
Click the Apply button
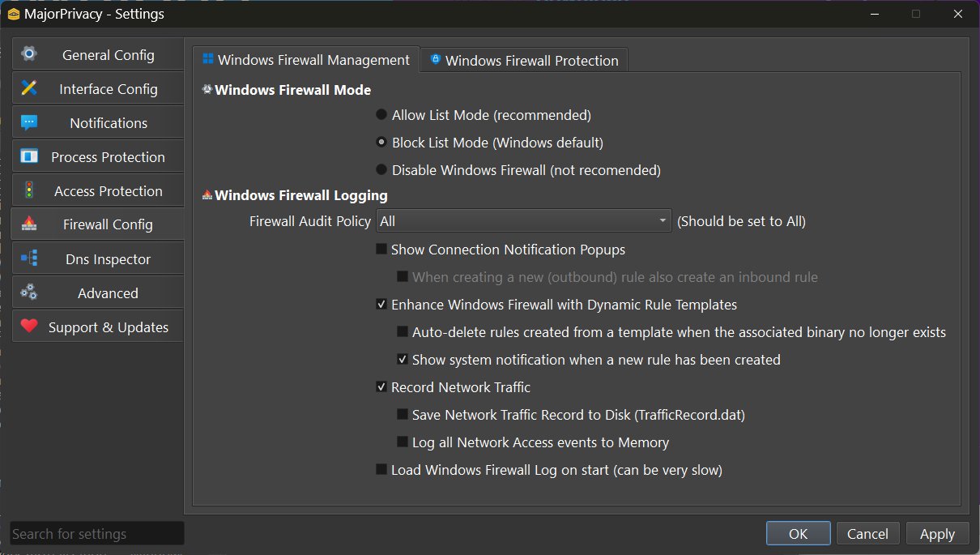[937, 533]
